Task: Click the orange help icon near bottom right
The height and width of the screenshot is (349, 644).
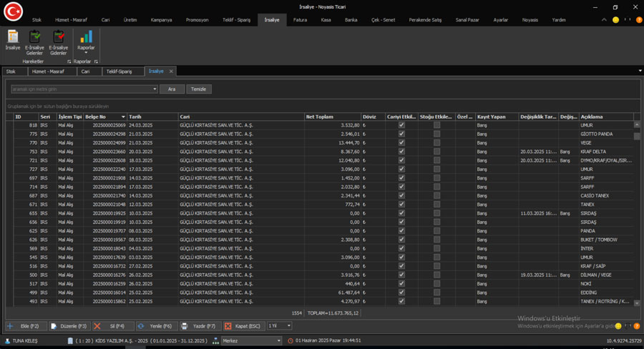Action: pyautogui.click(x=637, y=326)
